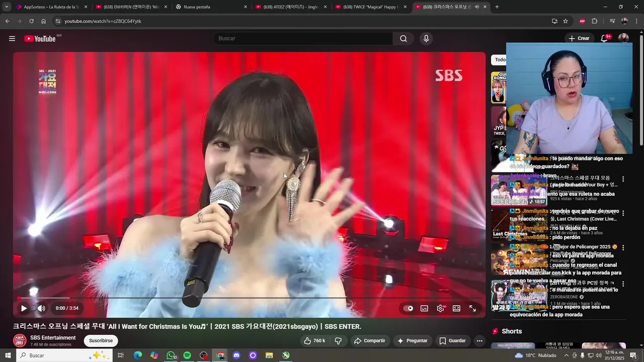Mute the audible tab's speaker icon

pyautogui.click(x=476, y=7)
